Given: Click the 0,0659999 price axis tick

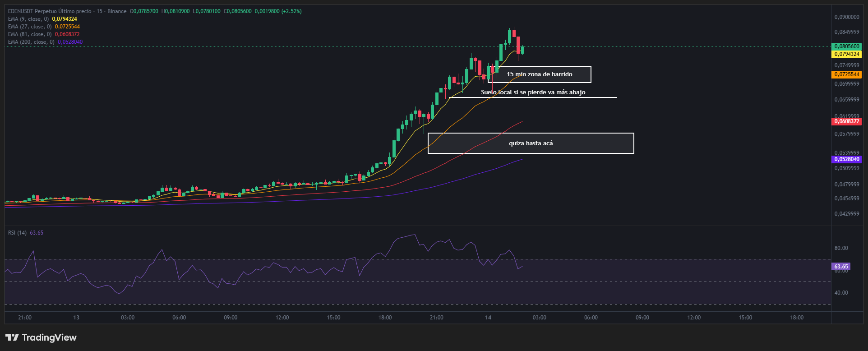Looking at the screenshot, I should [847, 100].
